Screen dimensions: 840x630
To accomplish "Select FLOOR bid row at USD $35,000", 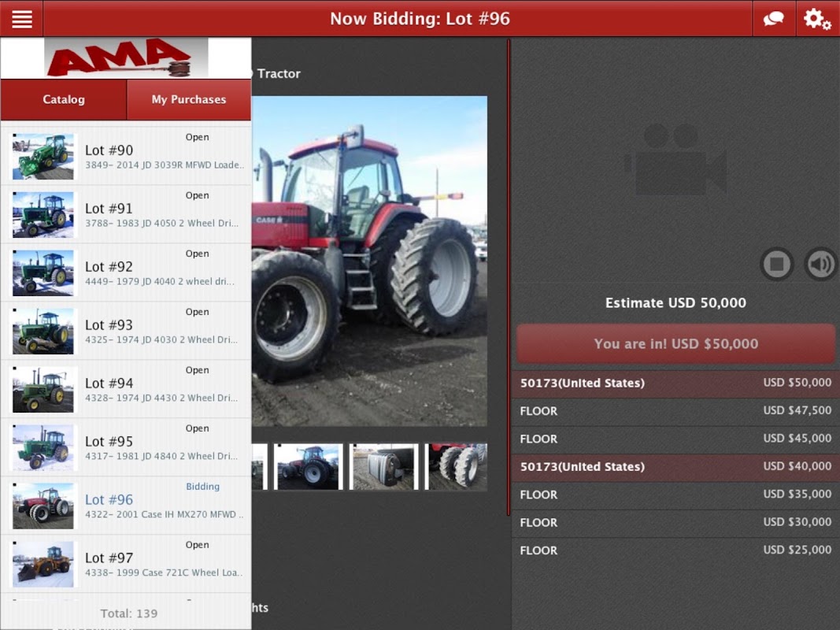I will tap(675, 495).
